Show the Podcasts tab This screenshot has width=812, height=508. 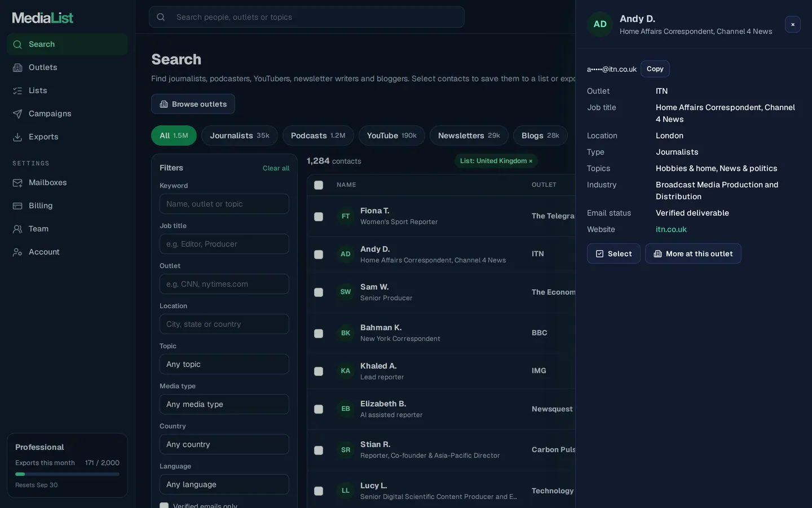(318, 135)
